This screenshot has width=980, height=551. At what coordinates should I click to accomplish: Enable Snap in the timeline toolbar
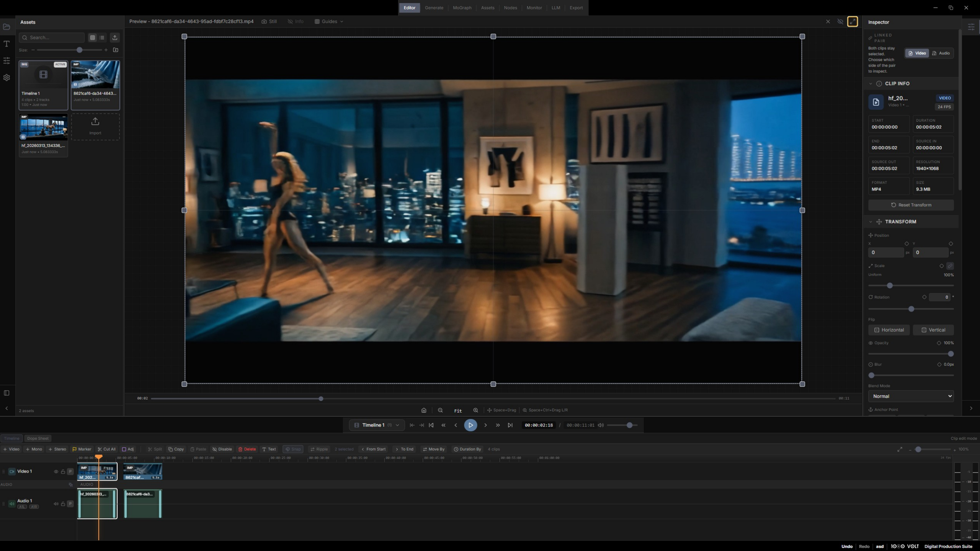point(292,449)
